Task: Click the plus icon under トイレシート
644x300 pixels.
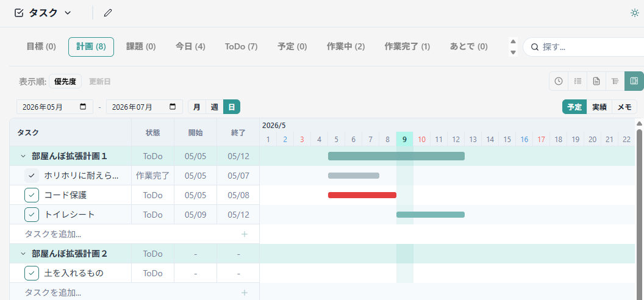Action: 245,234
